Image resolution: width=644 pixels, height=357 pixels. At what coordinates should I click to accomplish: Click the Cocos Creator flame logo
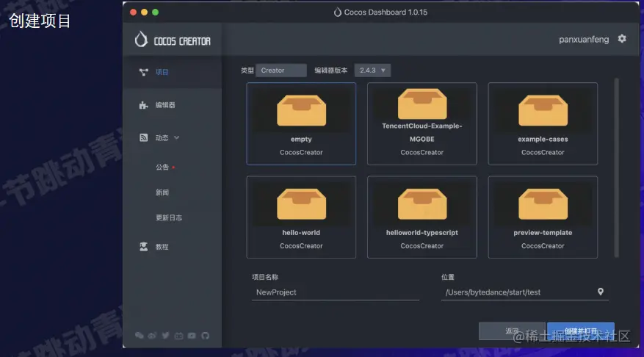point(141,40)
